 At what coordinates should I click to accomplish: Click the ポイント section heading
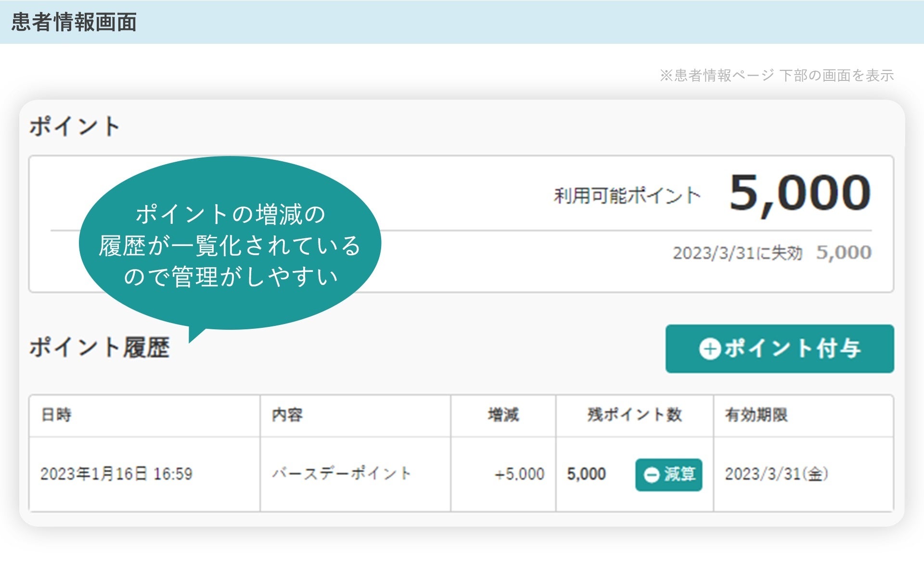click(x=74, y=127)
